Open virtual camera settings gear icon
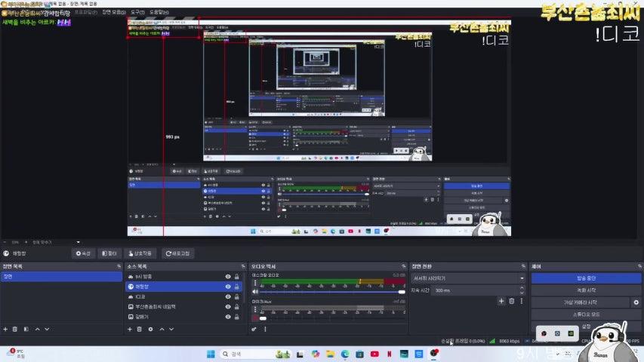 coord(635,302)
